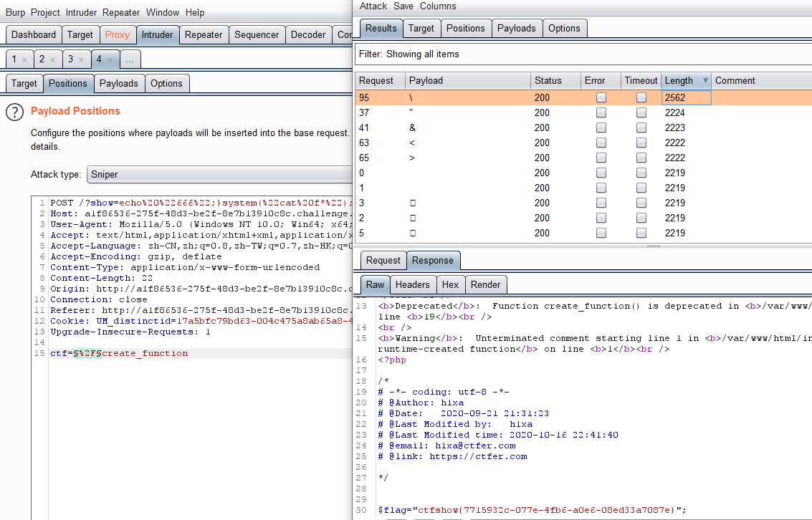Open the Attack type Sniper dropdown
The width and height of the screenshot is (812, 520).
(x=219, y=174)
